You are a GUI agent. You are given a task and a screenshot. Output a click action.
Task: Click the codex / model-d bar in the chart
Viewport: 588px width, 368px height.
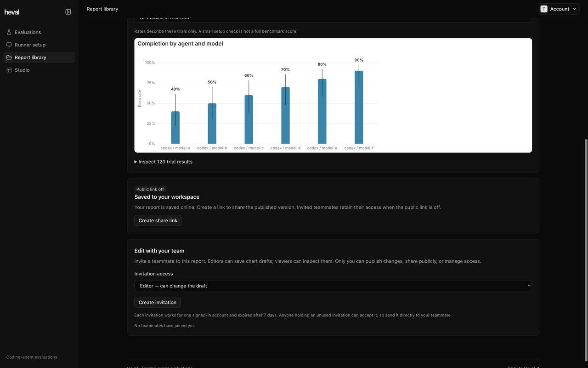click(285, 115)
